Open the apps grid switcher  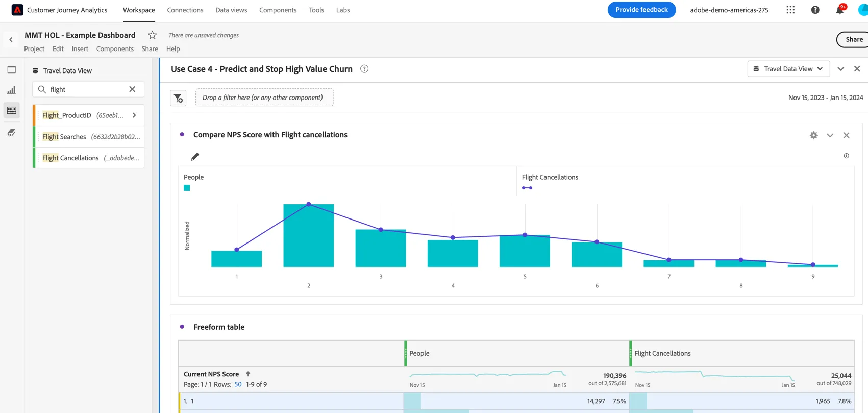(790, 10)
